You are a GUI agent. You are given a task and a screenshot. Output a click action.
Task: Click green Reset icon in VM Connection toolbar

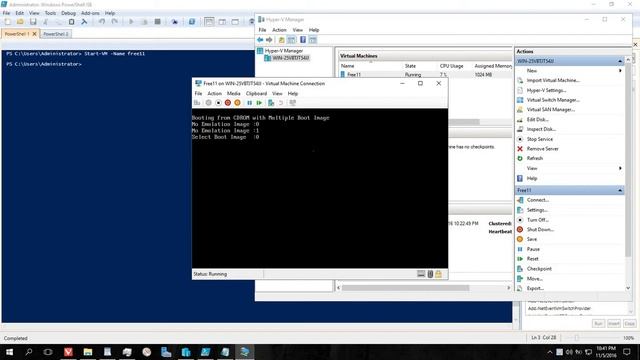click(x=259, y=103)
